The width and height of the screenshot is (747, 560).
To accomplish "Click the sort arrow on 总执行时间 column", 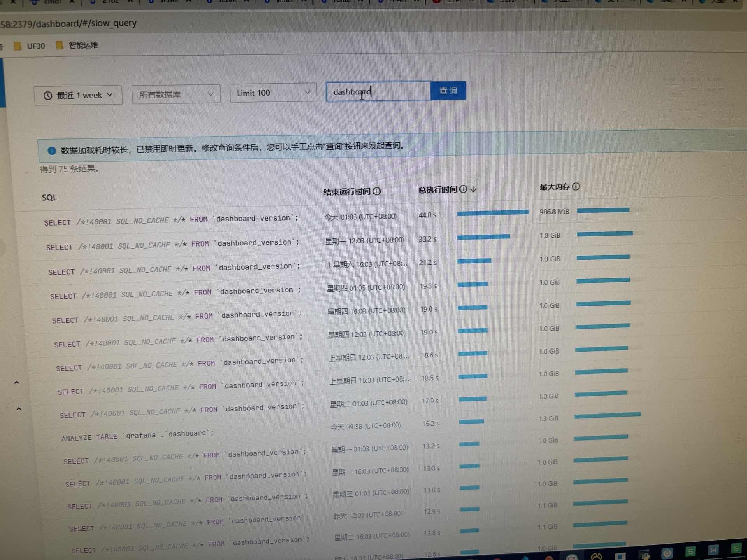I will (473, 189).
